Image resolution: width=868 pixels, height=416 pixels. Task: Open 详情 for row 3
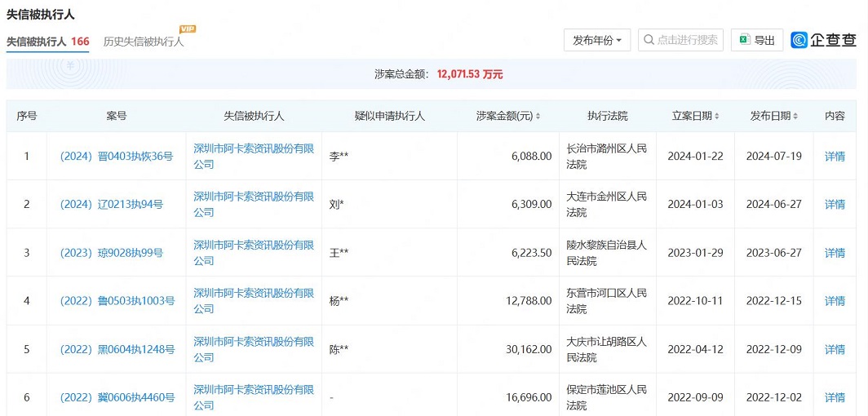[x=835, y=253]
